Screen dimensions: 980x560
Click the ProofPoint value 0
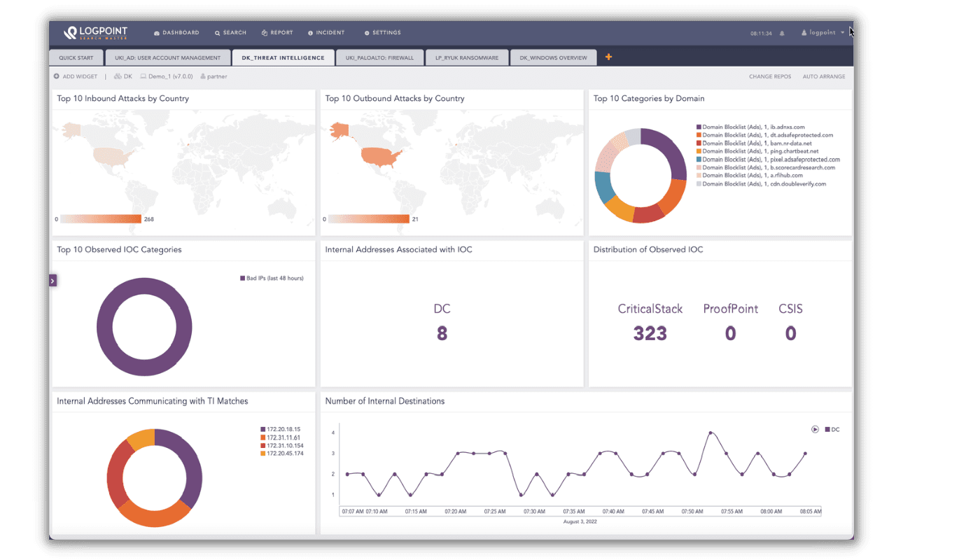point(730,334)
